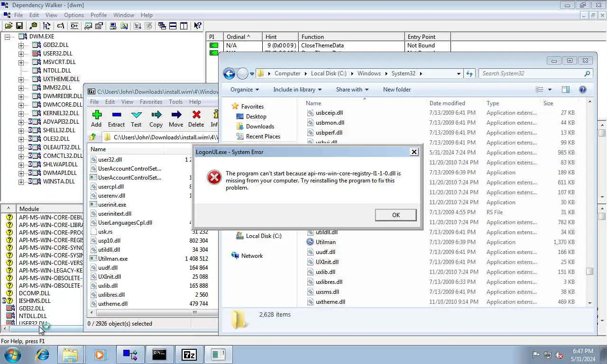The width and height of the screenshot is (607, 364).
Task: Click the 7-Zip up-one-folder icon
Action: tap(93, 137)
